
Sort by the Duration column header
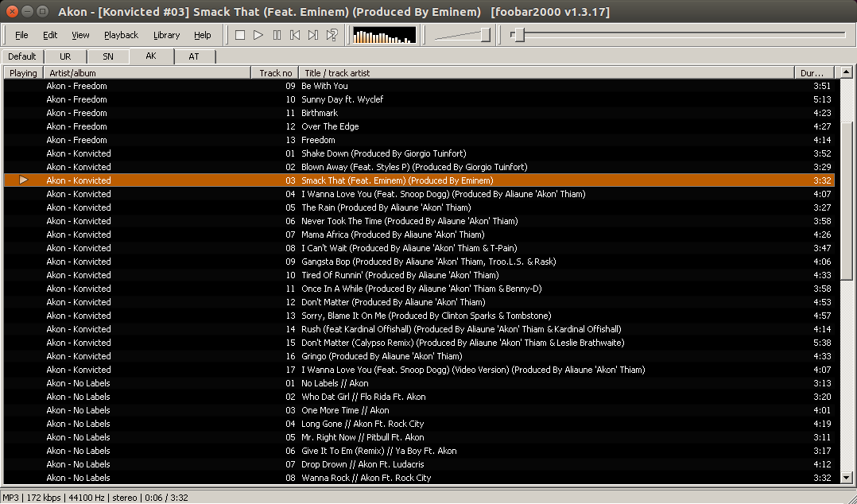click(814, 72)
